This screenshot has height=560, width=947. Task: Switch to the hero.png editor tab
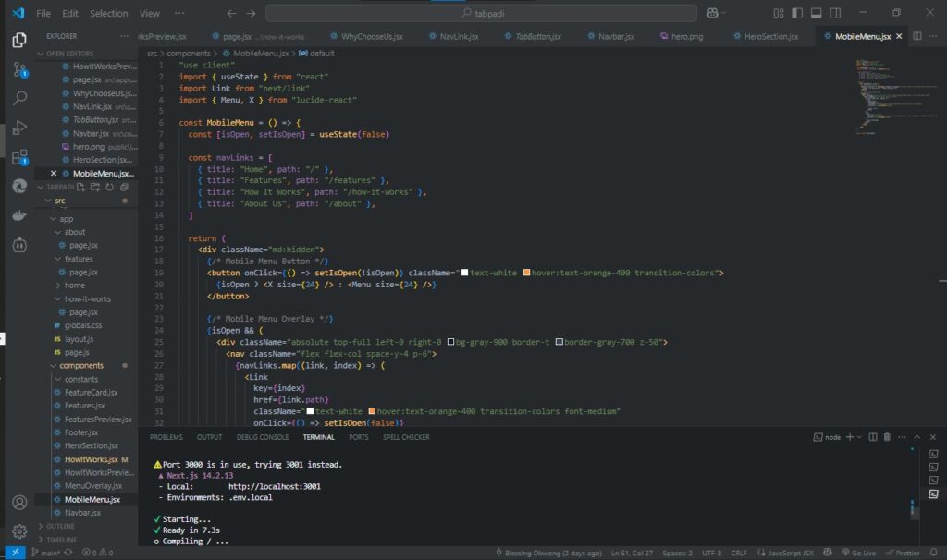point(682,36)
